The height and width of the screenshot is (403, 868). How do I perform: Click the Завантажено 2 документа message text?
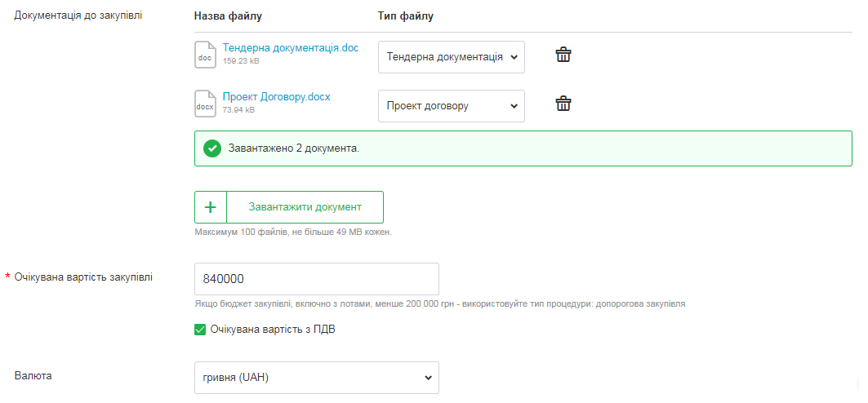click(x=294, y=148)
